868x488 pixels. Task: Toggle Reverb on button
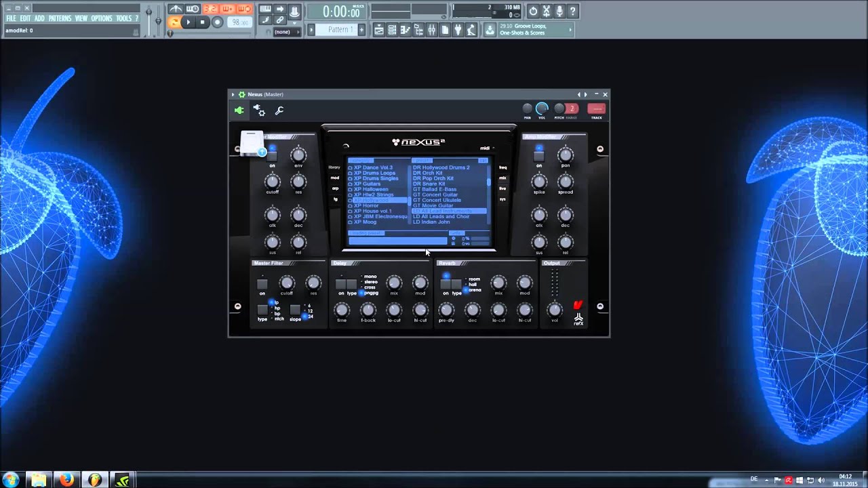coord(446,284)
